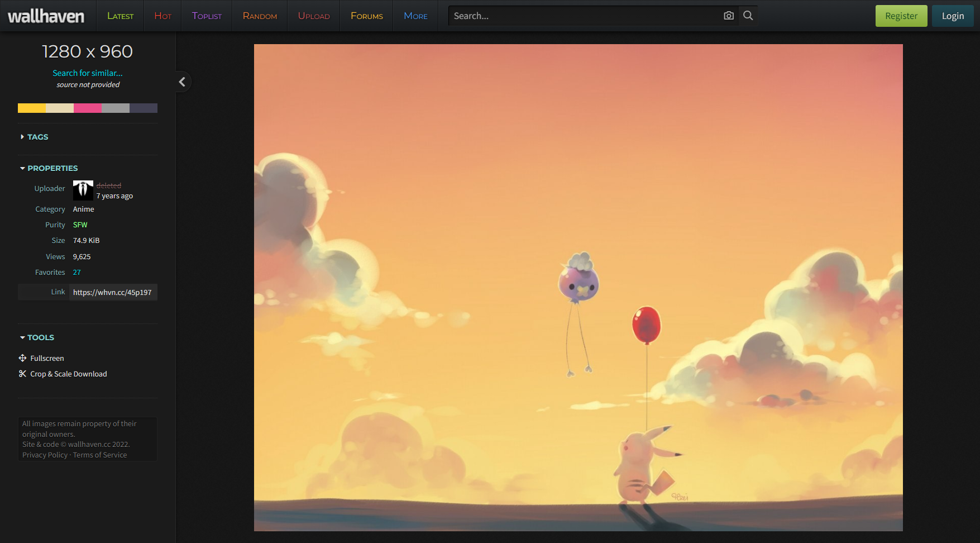Screen dimensions: 980x543
Task: Open the Toplist tab
Action: 207,16
